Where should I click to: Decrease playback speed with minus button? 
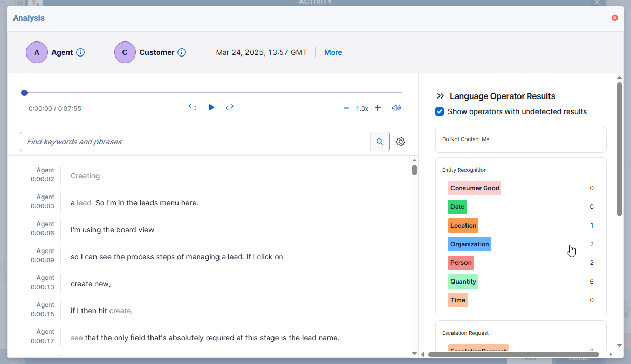tap(346, 108)
